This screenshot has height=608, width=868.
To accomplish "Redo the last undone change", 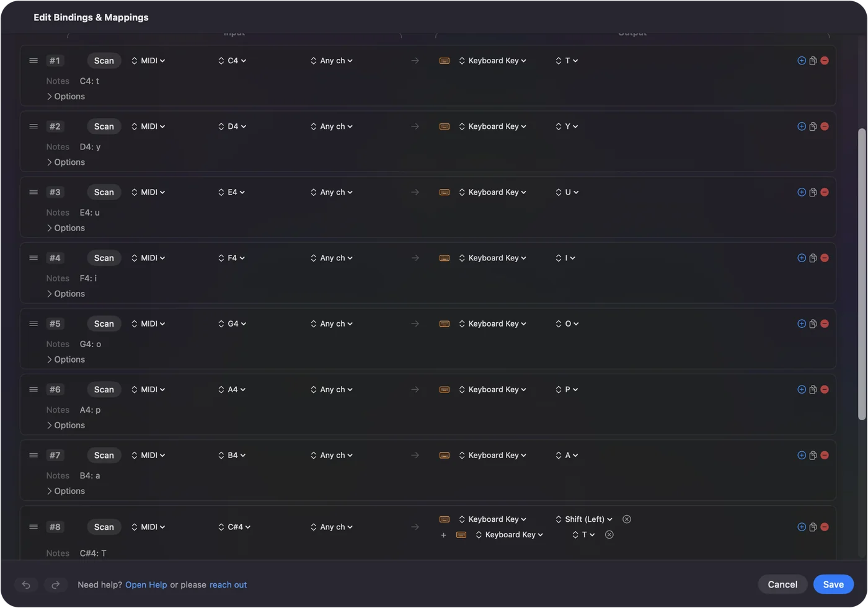I will (55, 584).
